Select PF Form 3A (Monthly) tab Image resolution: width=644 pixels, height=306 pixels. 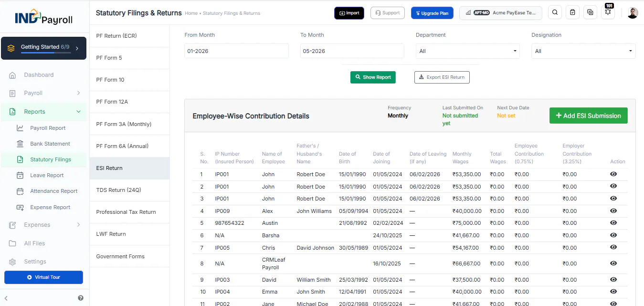tap(129, 124)
